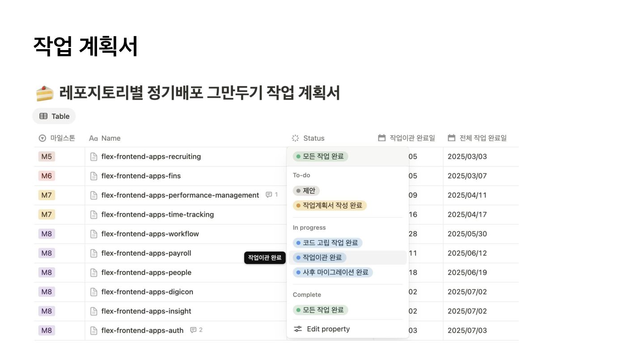Open flex-frontend-apps-time-tracking page
This screenshot has width=644, height=362.
(157, 215)
